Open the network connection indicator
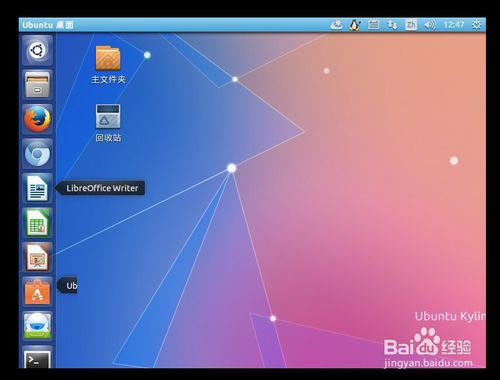 click(392, 25)
